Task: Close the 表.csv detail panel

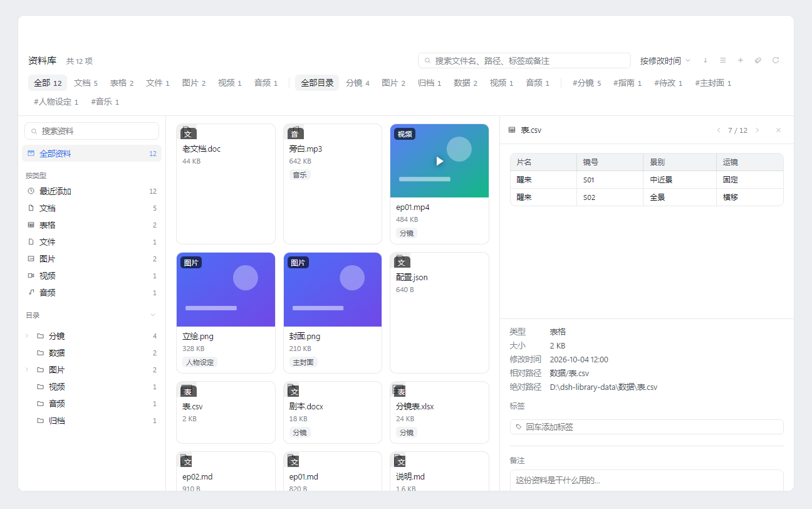Action: pos(779,130)
